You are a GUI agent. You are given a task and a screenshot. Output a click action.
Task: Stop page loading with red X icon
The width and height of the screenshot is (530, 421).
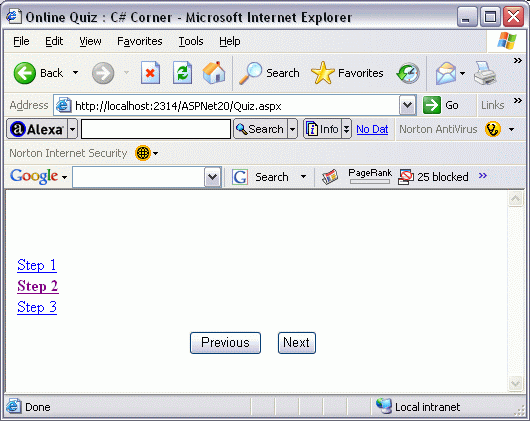(x=150, y=72)
